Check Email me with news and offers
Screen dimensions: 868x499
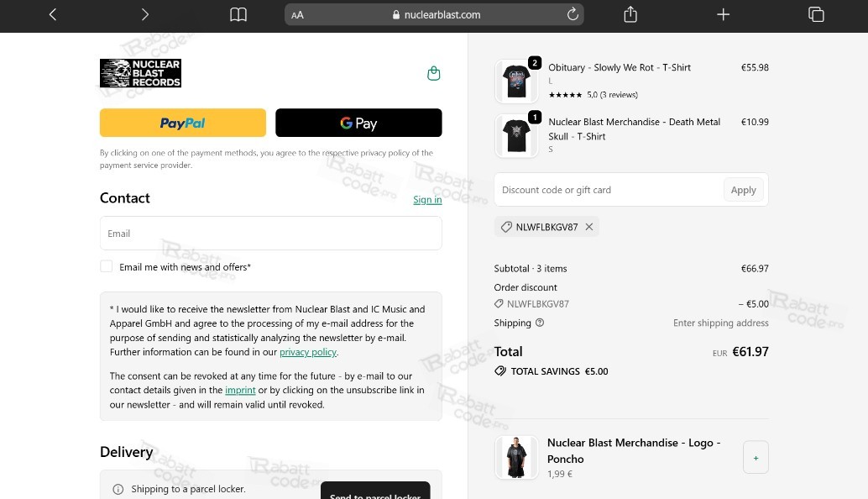tap(107, 266)
